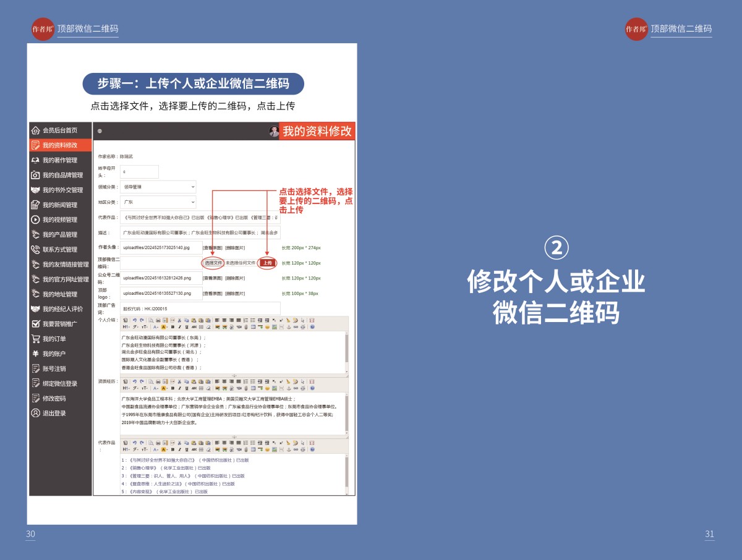Open 我的新闻管理 in the sidebar menu
Image resolution: width=742 pixels, height=560 pixels.
tap(59, 205)
